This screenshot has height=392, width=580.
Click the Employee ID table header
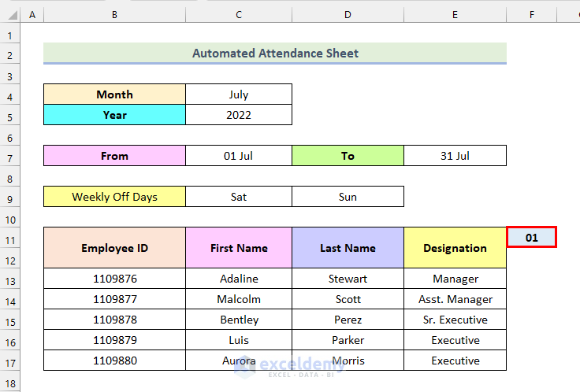(114, 248)
